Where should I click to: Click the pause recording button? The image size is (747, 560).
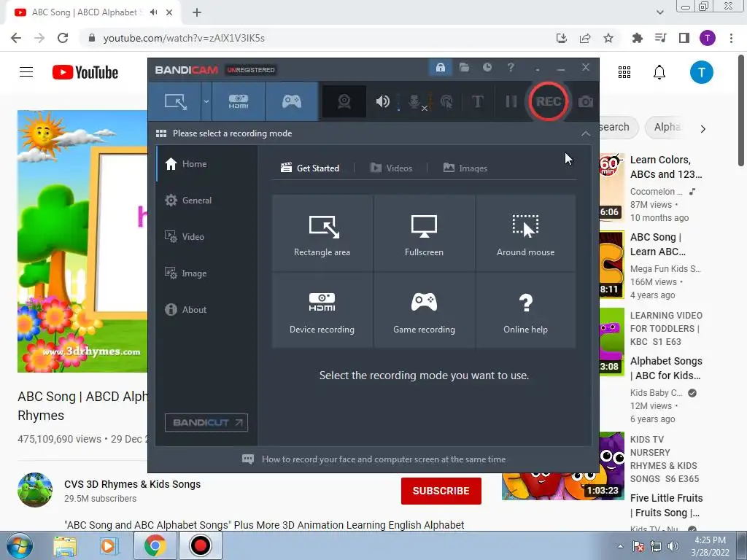click(x=511, y=101)
